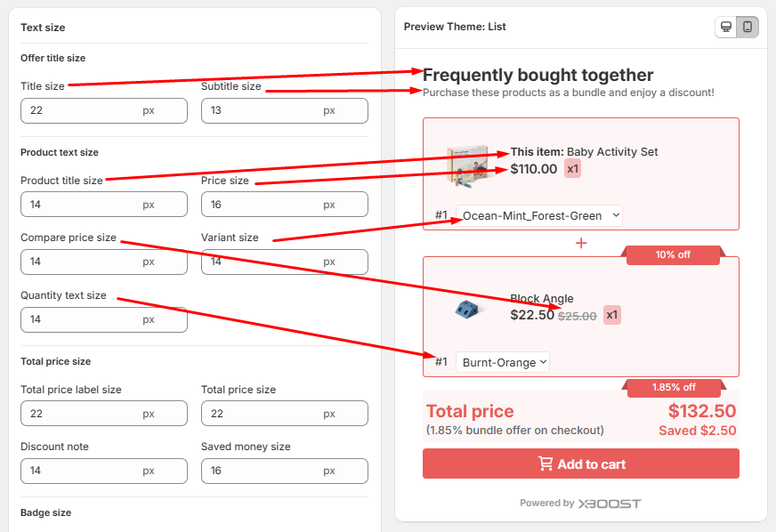Click the Subtitle size input field

tap(263, 110)
